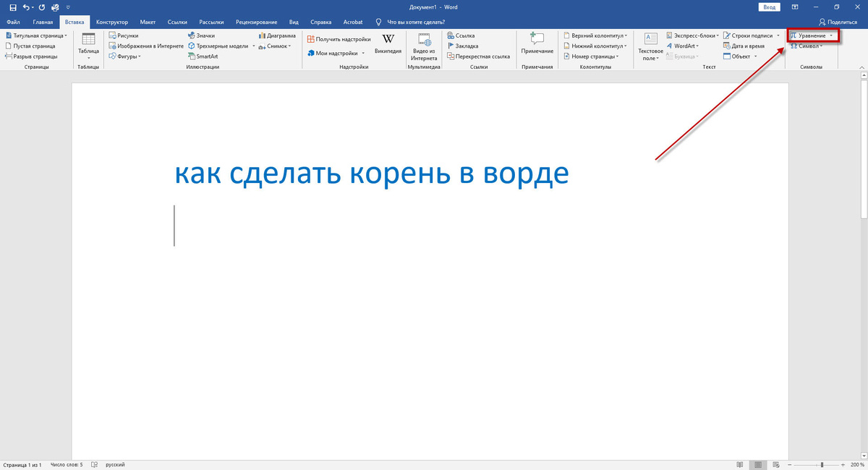This screenshot has height=470, width=868.
Task: Switch to the Главная tab
Action: (x=43, y=22)
